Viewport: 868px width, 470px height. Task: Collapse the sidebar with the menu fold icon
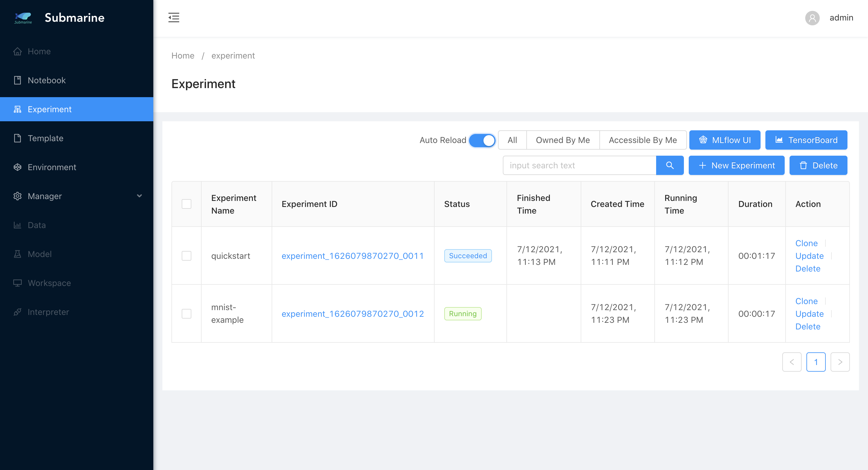pos(174,17)
